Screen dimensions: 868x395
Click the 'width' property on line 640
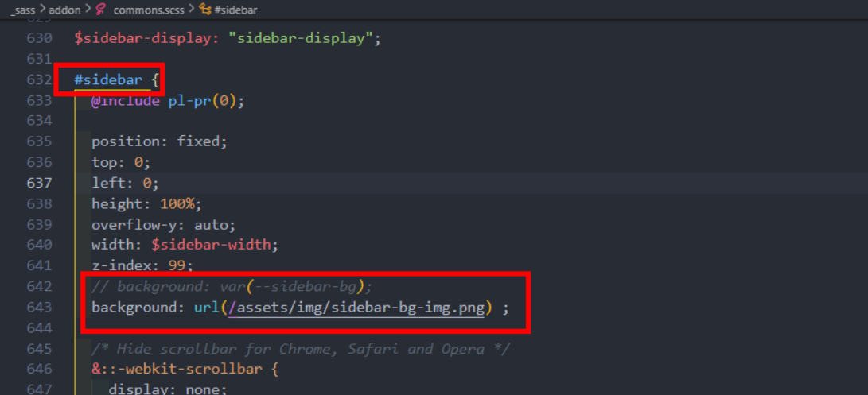click(x=113, y=245)
